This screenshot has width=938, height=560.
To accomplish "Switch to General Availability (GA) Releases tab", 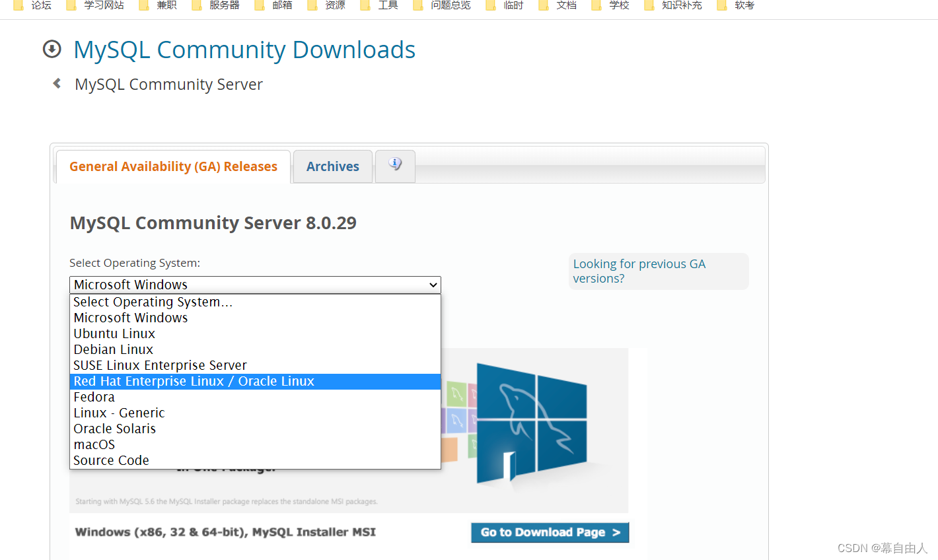I will [173, 166].
